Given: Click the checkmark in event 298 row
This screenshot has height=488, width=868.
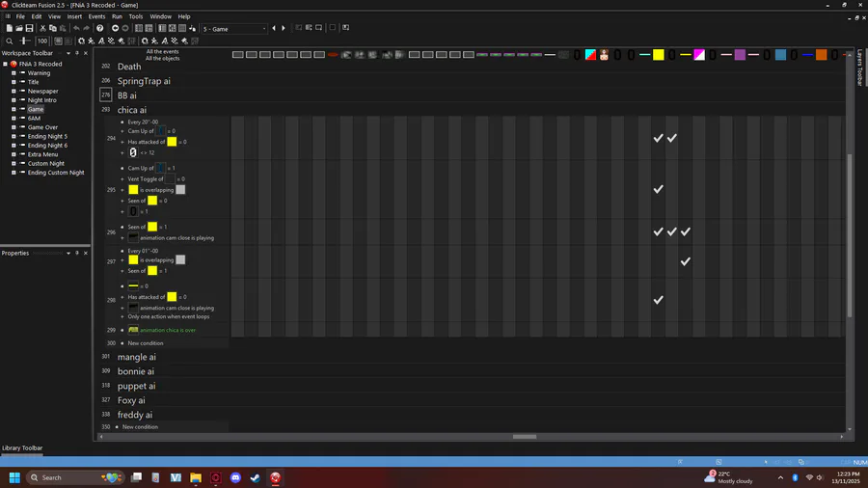Looking at the screenshot, I should coord(658,300).
